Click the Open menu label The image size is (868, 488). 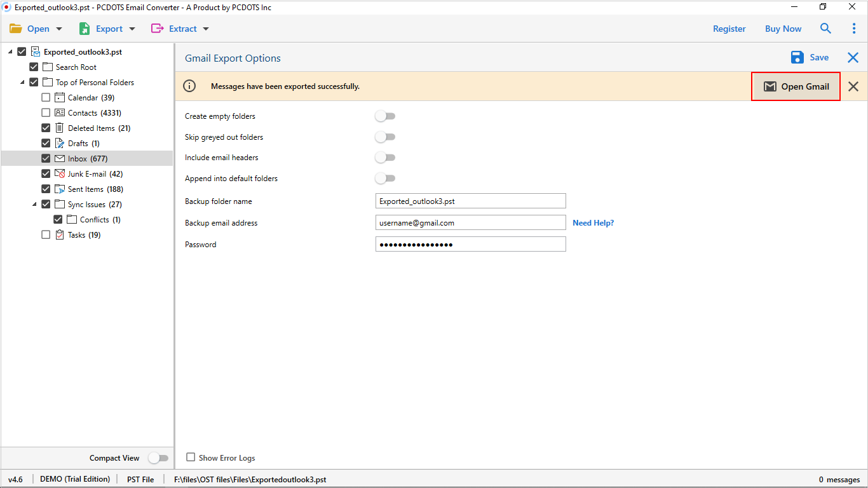(x=38, y=29)
